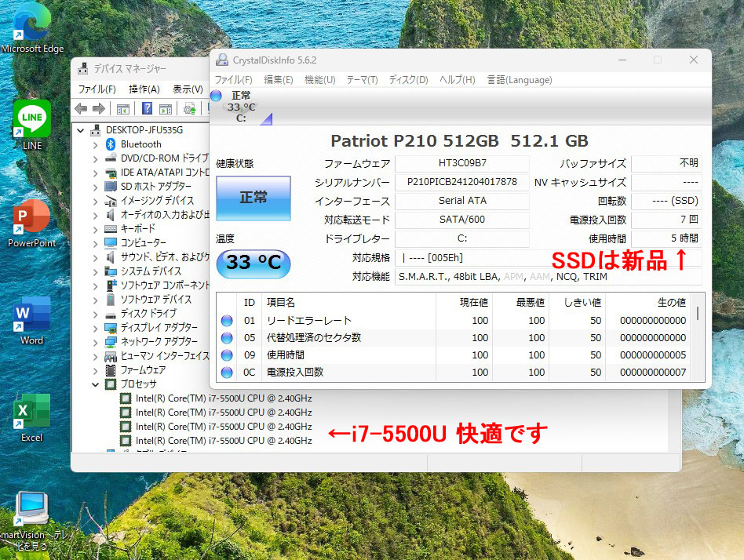
Task: Open the Word desktop shortcut
Action: pos(32,321)
